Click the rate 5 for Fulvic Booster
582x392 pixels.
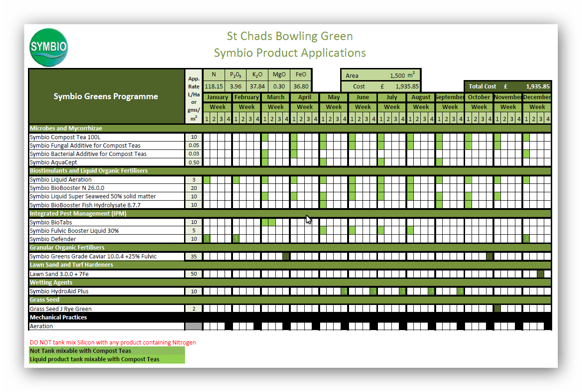(x=194, y=231)
